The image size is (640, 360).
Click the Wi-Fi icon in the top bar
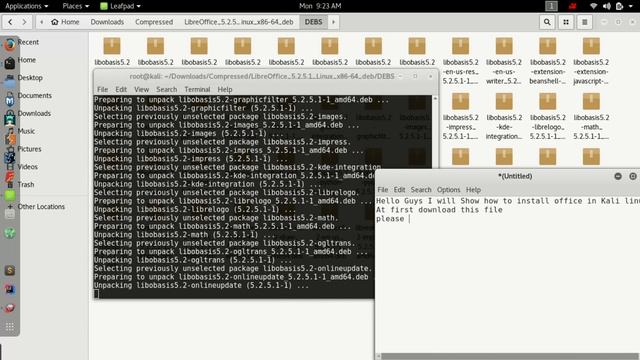[x=593, y=6]
